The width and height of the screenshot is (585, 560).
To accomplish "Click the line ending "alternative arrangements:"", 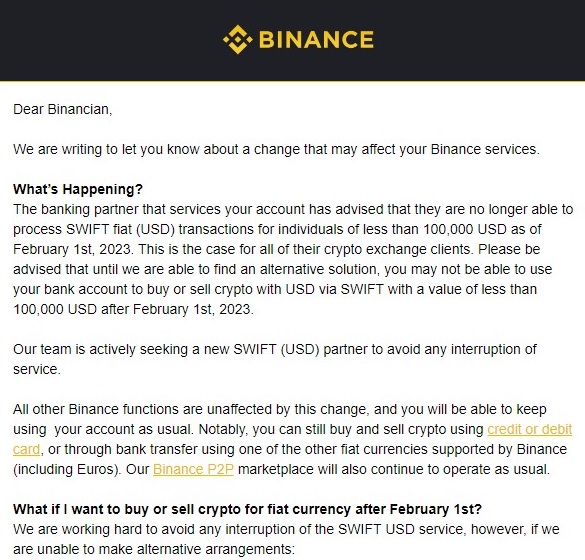I will (154, 549).
